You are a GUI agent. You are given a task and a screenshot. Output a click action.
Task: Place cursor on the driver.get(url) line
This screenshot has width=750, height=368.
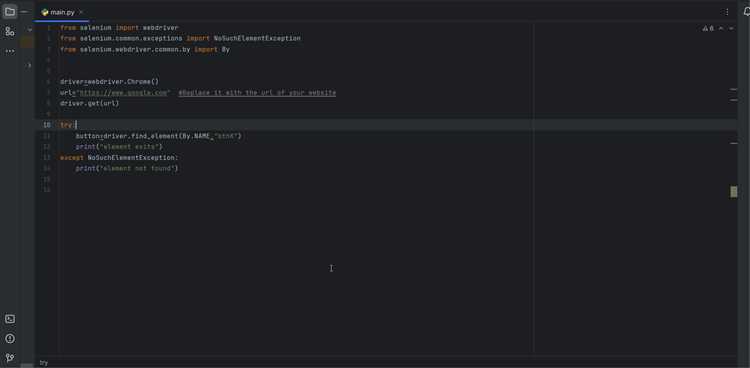[89, 103]
